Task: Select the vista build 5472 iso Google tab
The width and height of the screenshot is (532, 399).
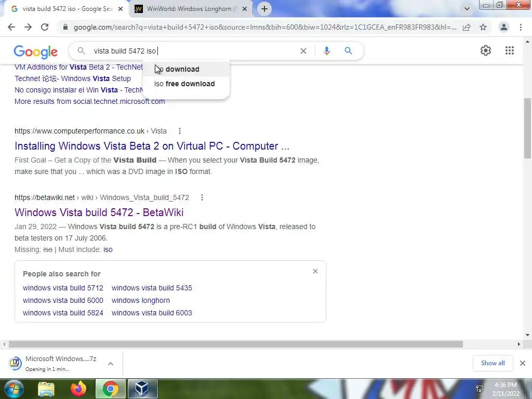Action: [66, 9]
